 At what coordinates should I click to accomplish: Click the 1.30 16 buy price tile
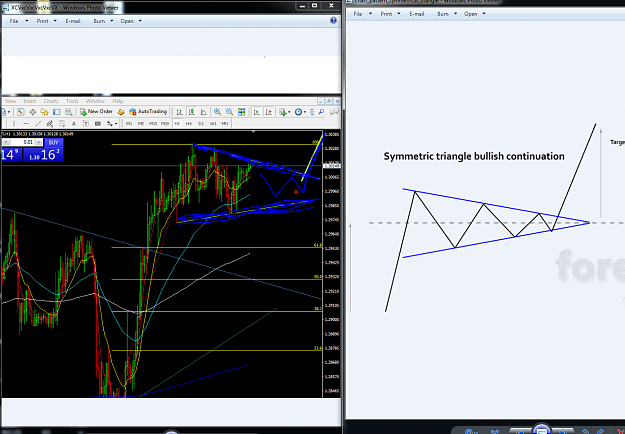coord(43,155)
